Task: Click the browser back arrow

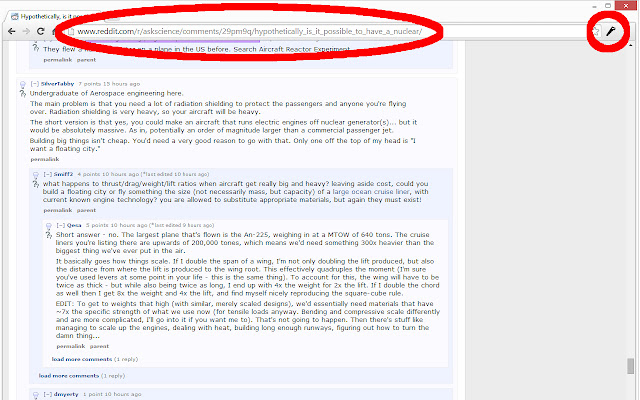Action: coord(12,31)
